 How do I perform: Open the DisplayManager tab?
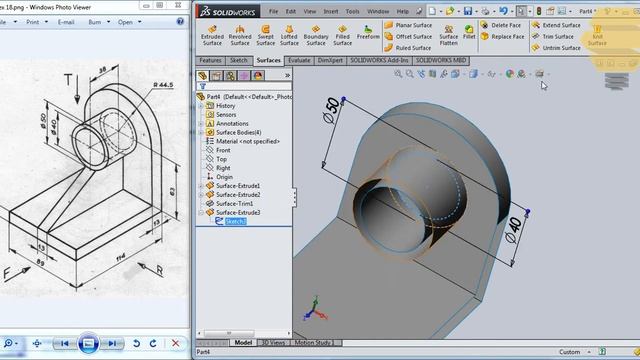click(x=258, y=76)
